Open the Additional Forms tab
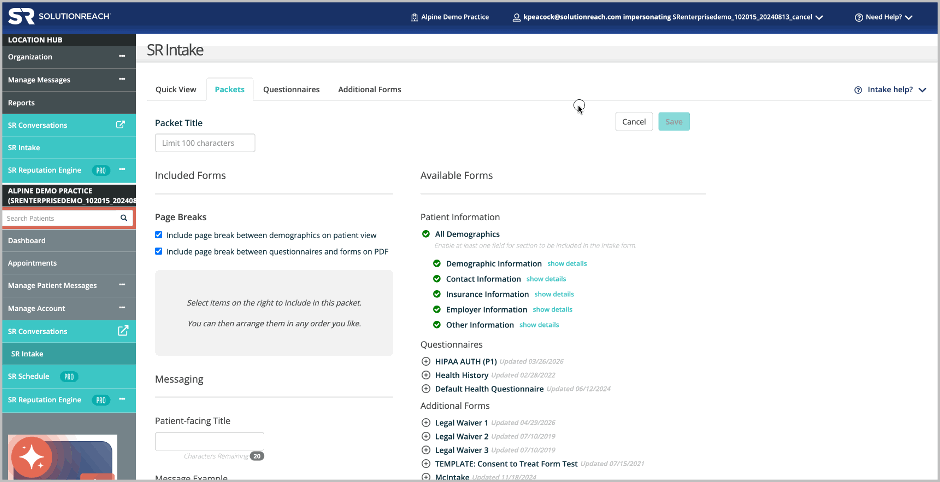The width and height of the screenshot is (940, 482). [x=369, y=89]
